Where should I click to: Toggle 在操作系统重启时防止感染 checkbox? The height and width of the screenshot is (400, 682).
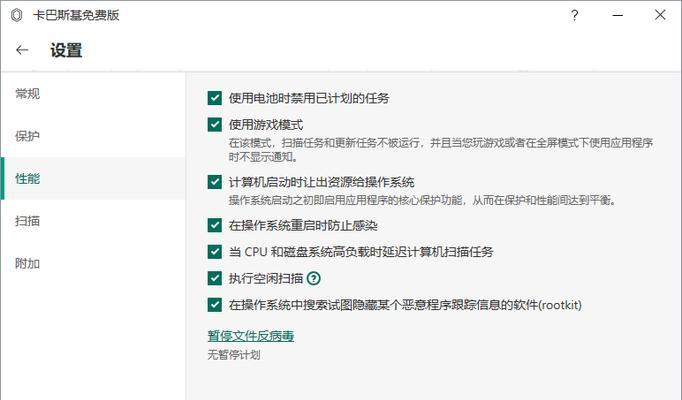coord(214,225)
